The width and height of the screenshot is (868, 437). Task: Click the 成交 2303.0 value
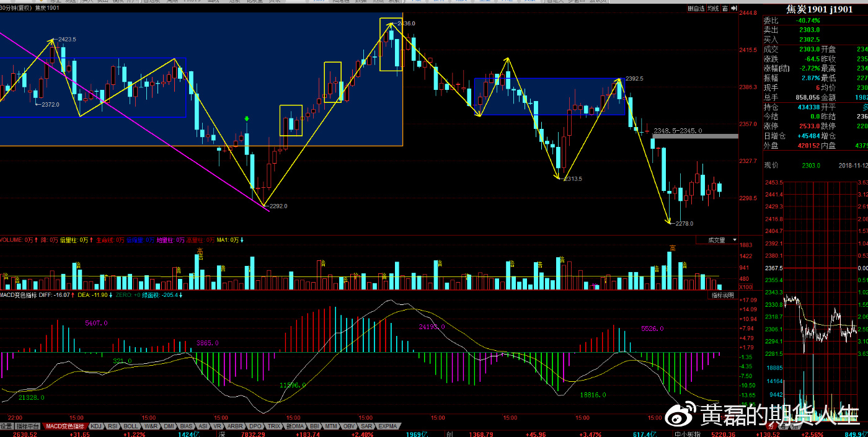tap(809, 49)
